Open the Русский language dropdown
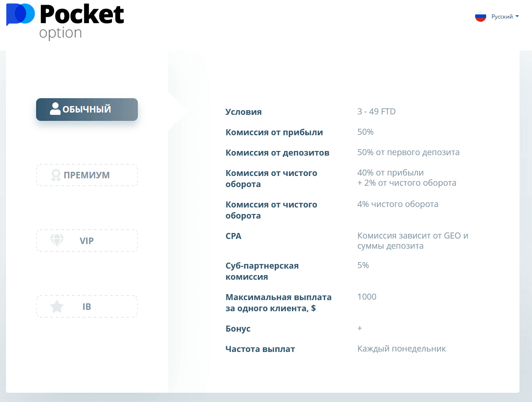Image resolution: width=532 pixels, height=402 pixels. pos(502,17)
